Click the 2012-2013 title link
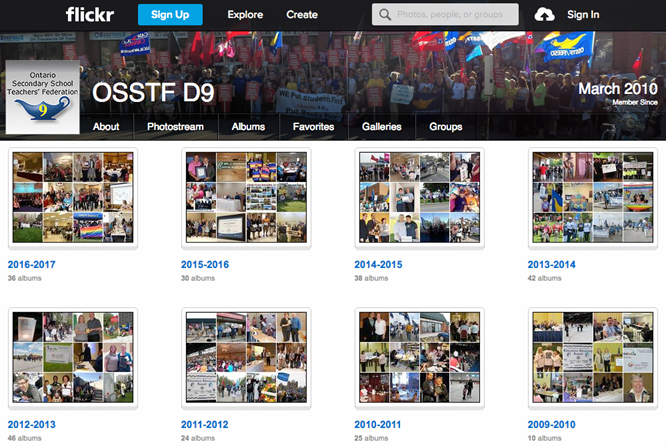 [31, 425]
